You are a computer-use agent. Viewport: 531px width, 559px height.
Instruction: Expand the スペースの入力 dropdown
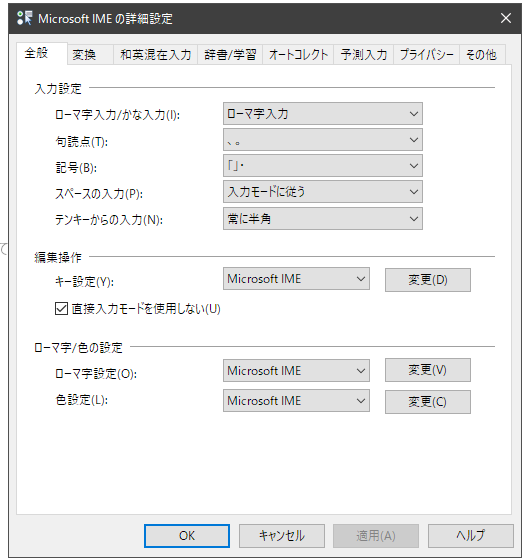click(323, 192)
